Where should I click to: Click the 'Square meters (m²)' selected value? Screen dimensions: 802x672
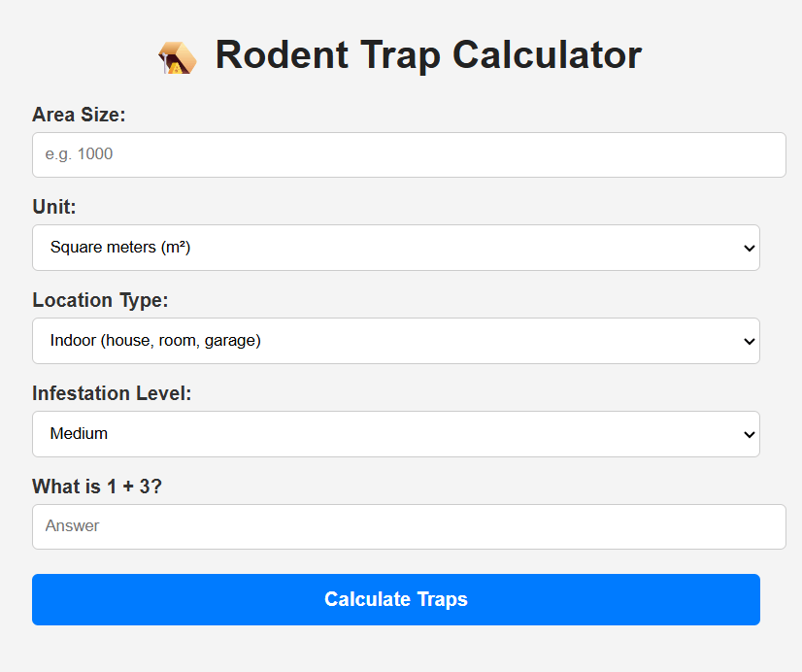120,248
